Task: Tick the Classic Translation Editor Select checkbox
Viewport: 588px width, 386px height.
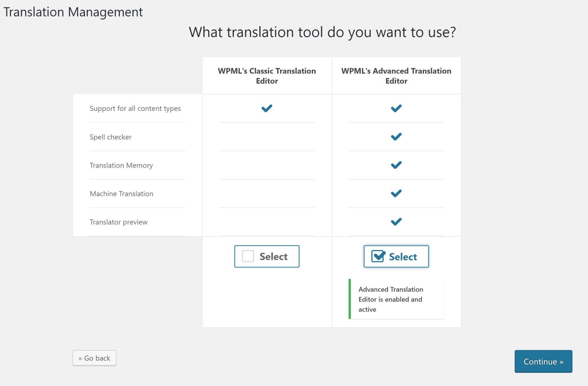Action: (248, 256)
